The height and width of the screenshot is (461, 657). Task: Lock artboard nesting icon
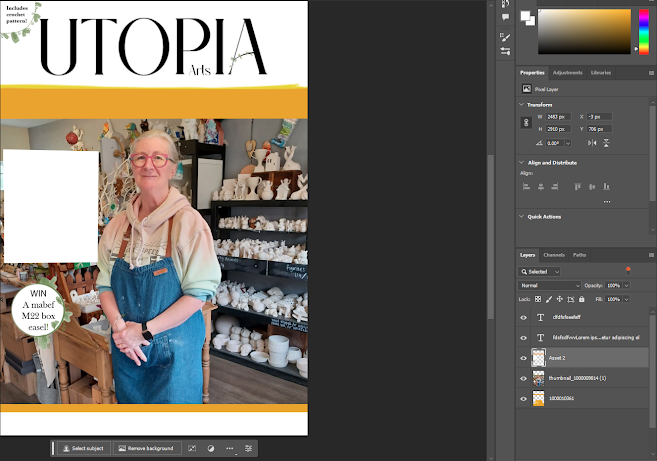[x=570, y=299]
